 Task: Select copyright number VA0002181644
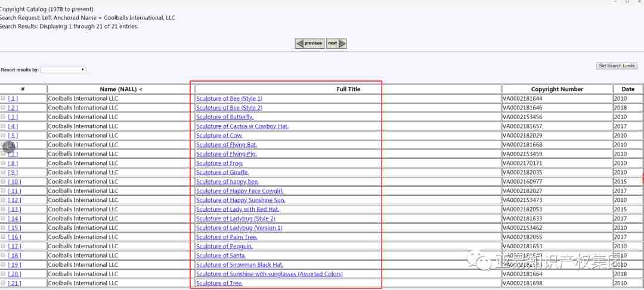coord(523,98)
